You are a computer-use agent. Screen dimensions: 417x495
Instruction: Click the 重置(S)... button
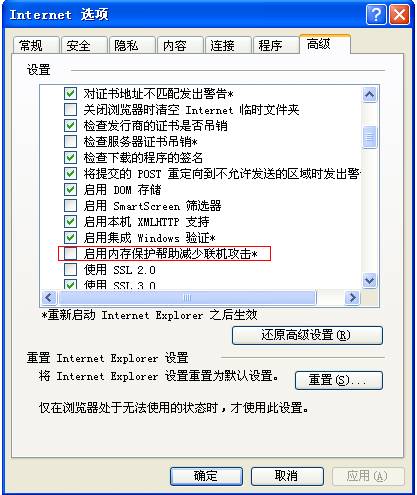coord(339,380)
